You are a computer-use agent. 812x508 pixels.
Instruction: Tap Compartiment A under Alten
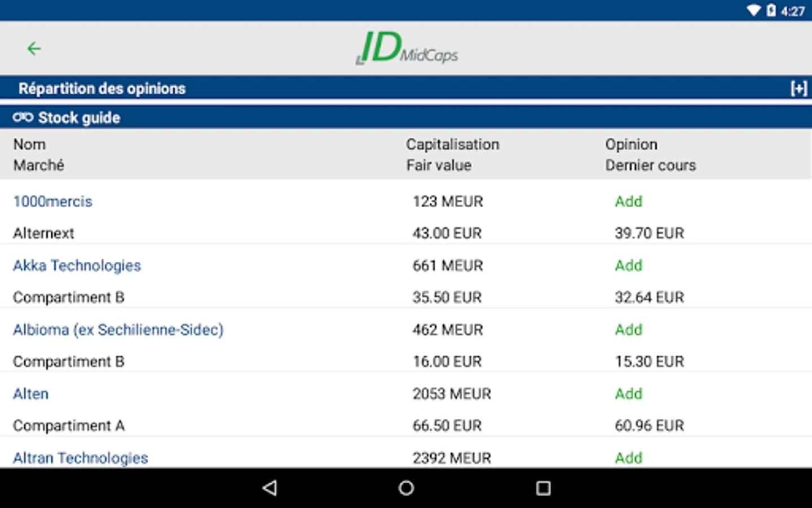[x=69, y=426]
